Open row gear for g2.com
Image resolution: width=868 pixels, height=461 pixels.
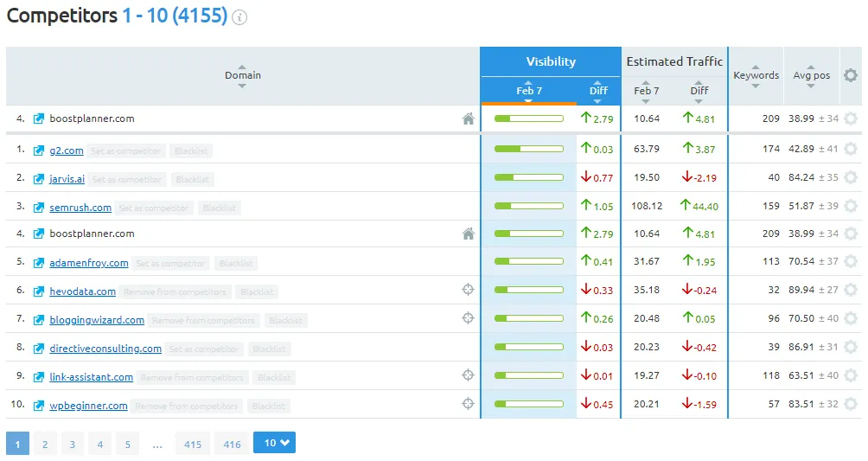pyautogui.click(x=851, y=149)
